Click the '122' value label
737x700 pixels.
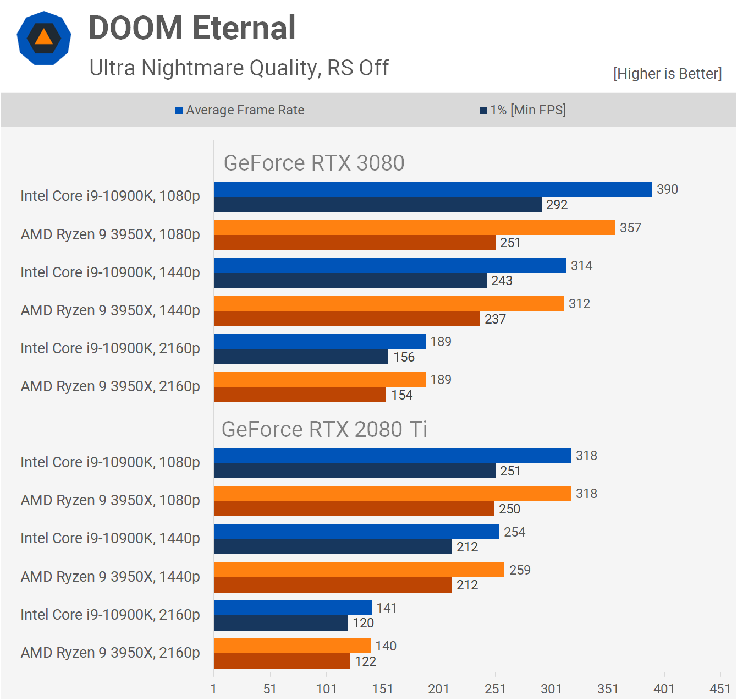tap(365, 661)
